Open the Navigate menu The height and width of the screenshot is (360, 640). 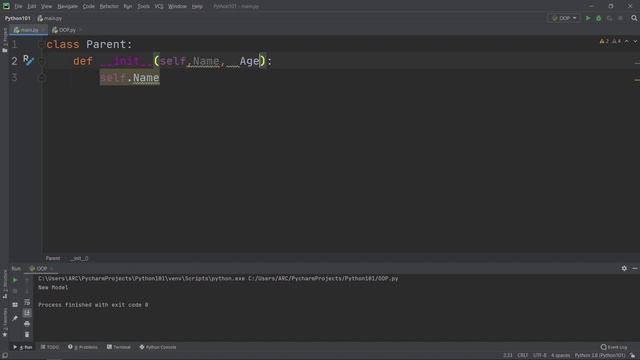click(x=67, y=7)
